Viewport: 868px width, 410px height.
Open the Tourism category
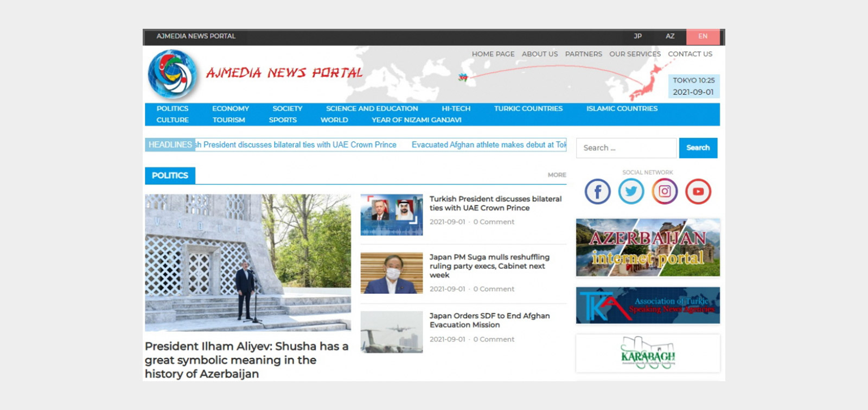click(x=229, y=120)
